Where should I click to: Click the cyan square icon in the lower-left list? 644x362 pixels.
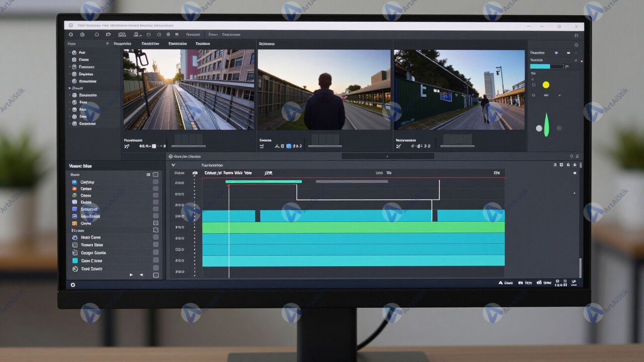click(x=75, y=261)
